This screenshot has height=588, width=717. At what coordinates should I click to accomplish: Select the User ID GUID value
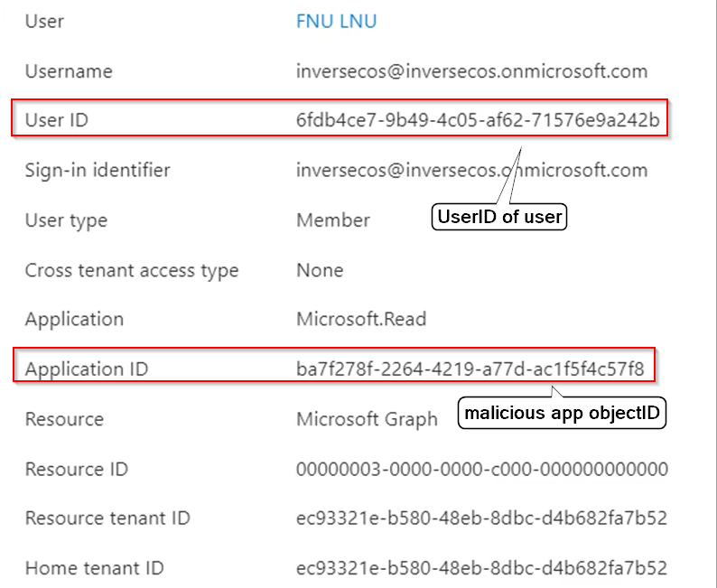point(478,120)
